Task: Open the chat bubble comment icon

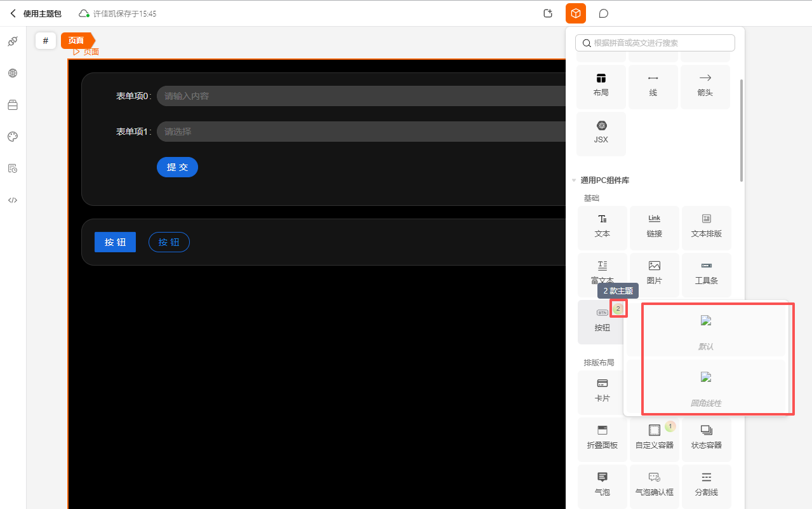Action: pyautogui.click(x=604, y=13)
